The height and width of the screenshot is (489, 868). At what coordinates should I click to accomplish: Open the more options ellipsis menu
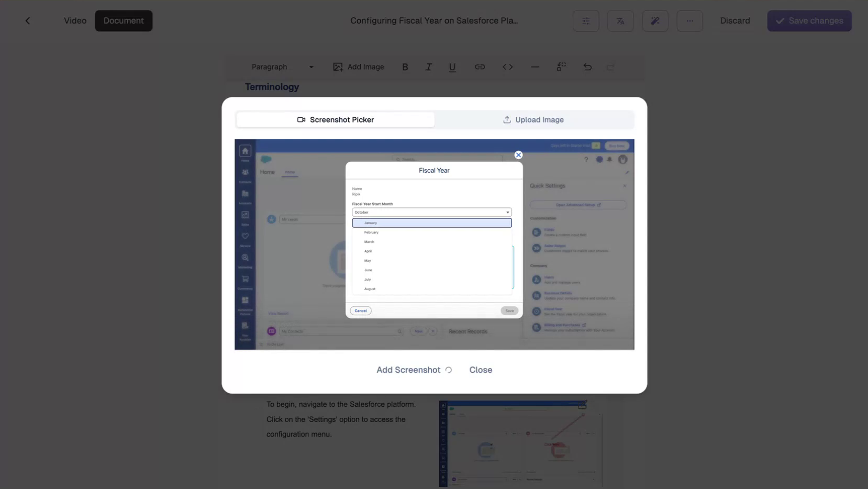click(689, 21)
